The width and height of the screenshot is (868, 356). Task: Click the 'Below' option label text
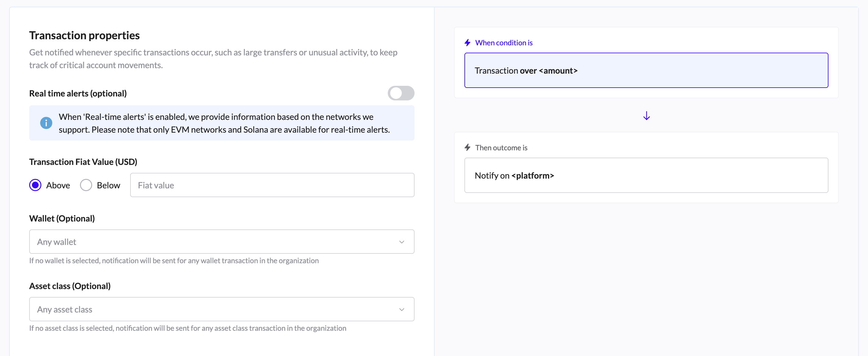click(x=109, y=185)
